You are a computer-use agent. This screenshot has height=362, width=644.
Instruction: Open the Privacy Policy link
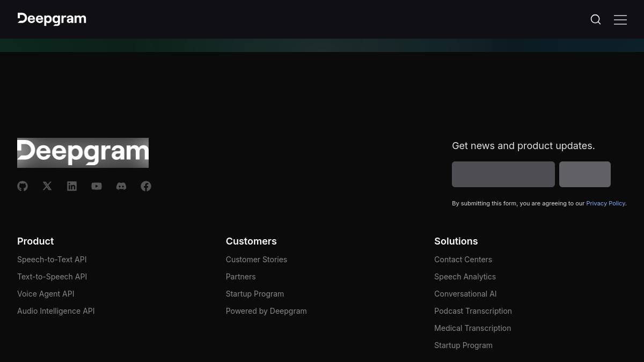click(x=605, y=203)
